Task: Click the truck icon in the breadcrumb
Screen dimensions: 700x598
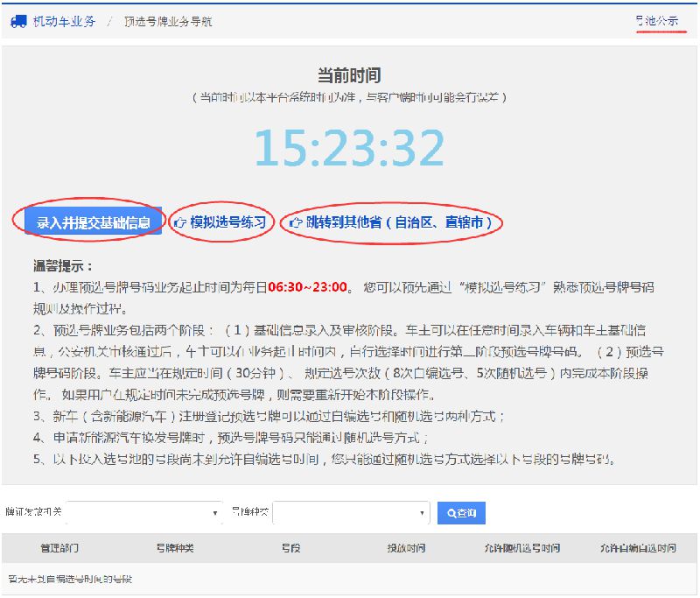Action: [18, 21]
